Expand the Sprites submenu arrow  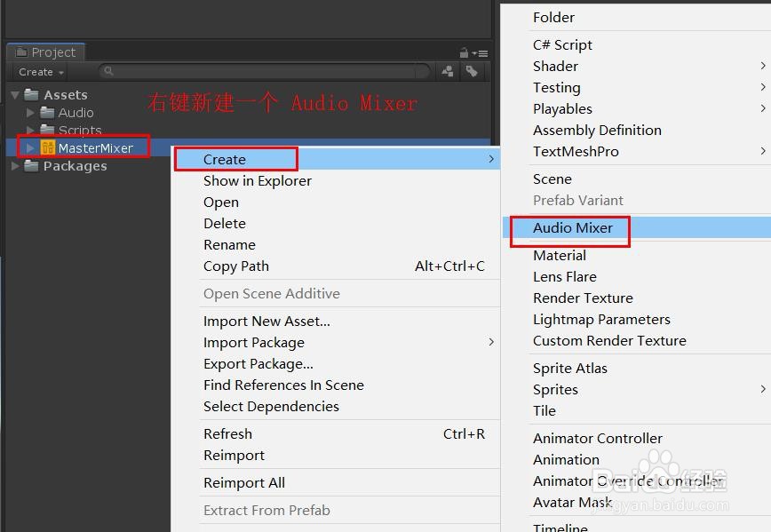[x=763, y=389]
